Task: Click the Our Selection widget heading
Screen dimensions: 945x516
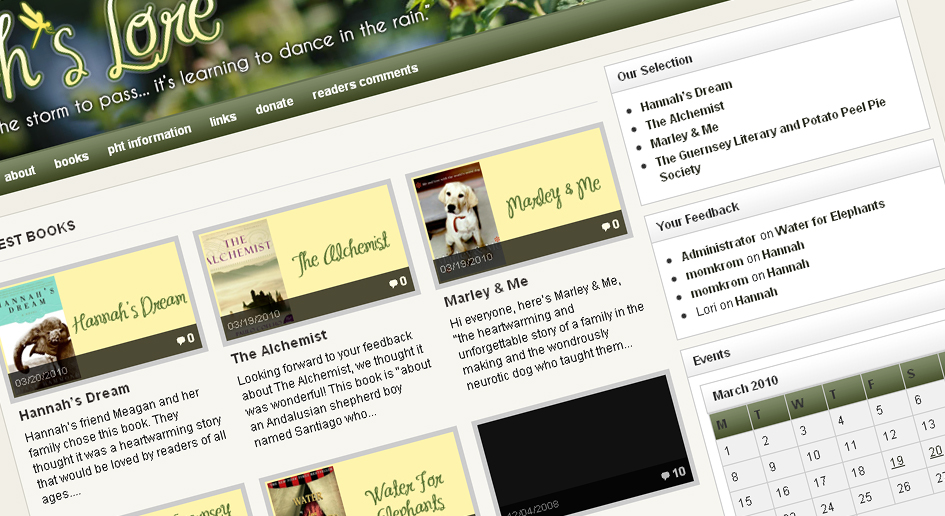Action: click(x=655, y=68)
